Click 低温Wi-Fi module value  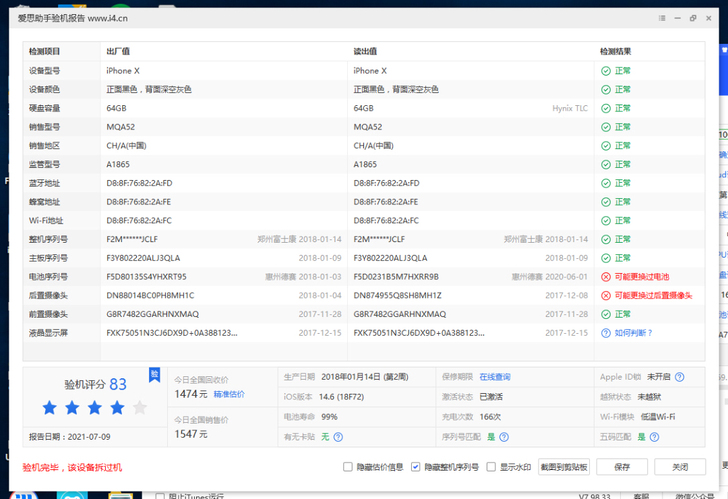click(658, 417)
